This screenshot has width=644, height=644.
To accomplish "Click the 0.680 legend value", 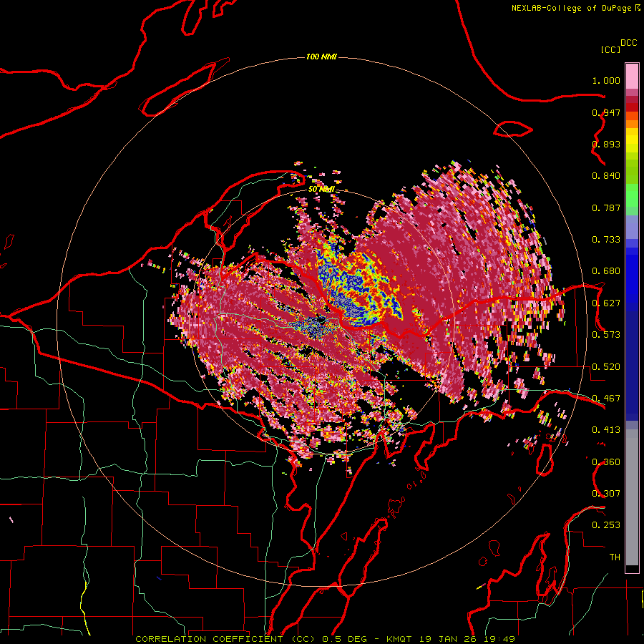I will [x=606, y=271].
